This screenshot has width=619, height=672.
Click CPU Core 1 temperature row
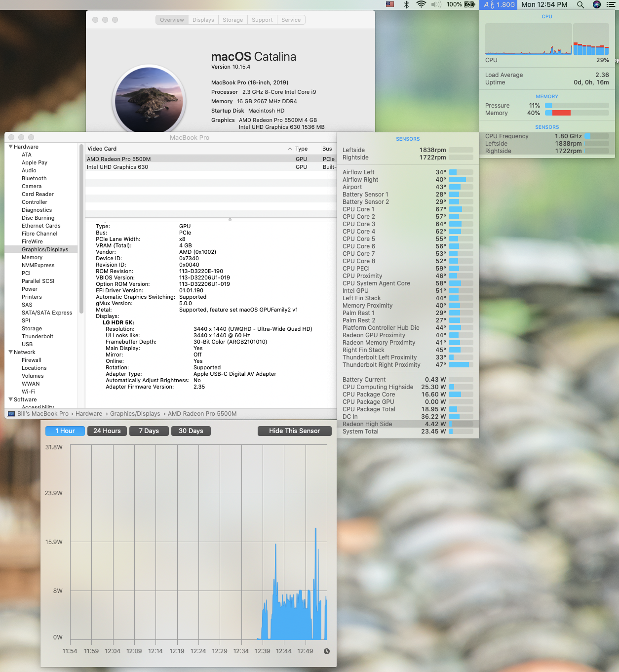coord(408,209)
